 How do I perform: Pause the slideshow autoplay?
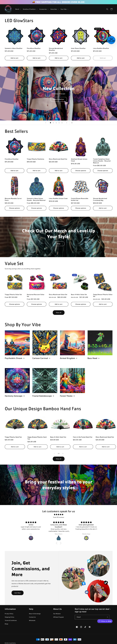(72, 123)
